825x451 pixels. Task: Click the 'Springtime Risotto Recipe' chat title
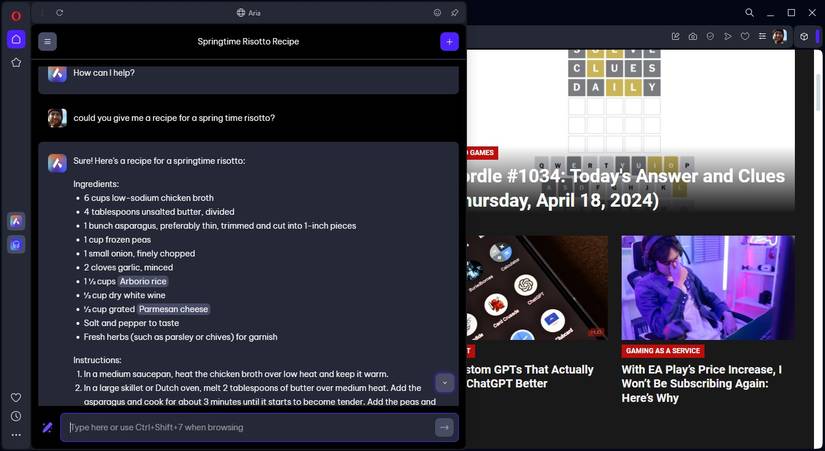(x=248, y=42)
